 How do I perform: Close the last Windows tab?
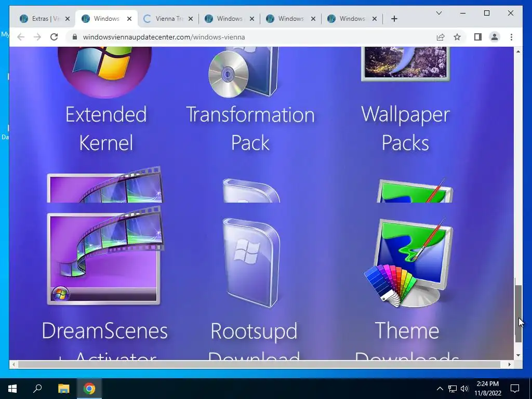[x=375, y=19]
